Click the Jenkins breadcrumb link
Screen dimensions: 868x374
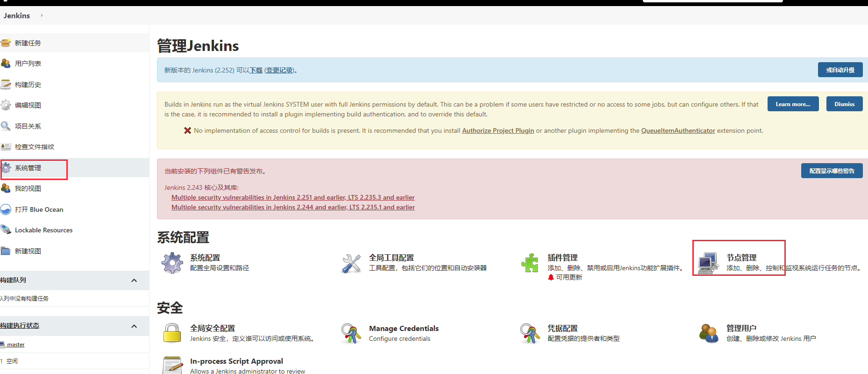[17, 15]
